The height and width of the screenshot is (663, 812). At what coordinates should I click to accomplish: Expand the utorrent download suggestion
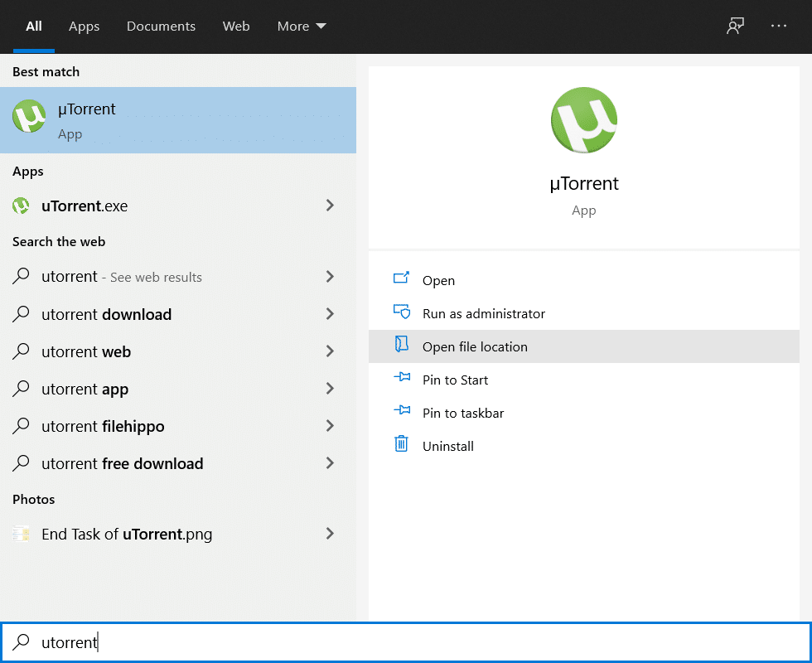tap(330, 314)
